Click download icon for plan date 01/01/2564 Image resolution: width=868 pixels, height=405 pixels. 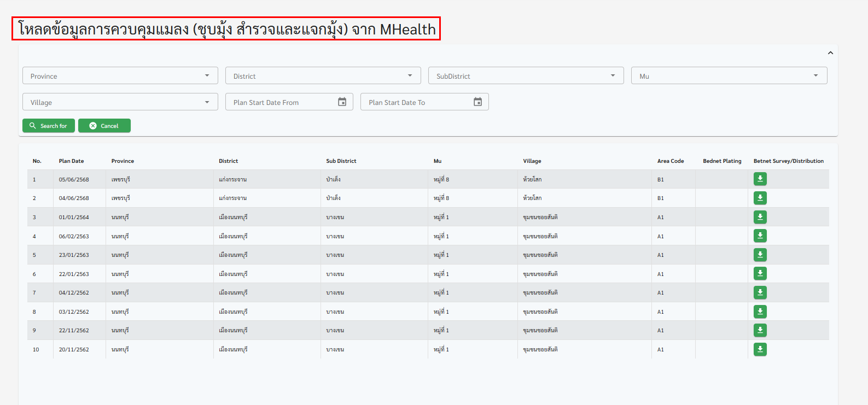point(760,217)
